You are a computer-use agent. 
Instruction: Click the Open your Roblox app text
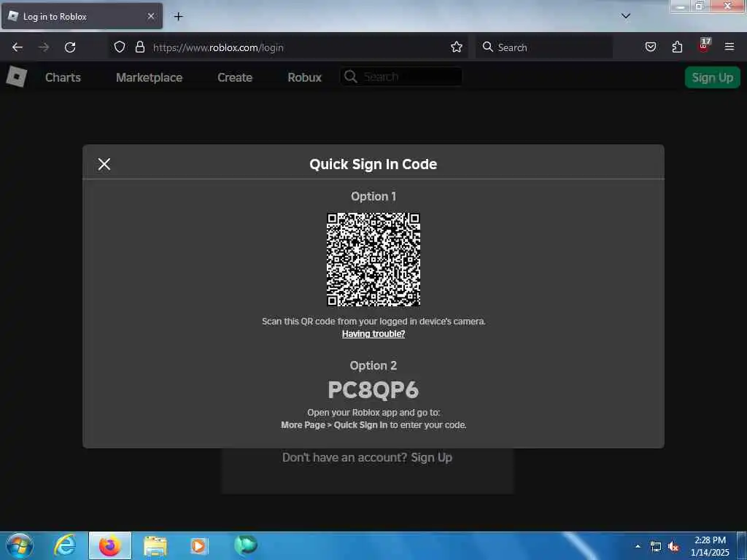click(373, 413)
